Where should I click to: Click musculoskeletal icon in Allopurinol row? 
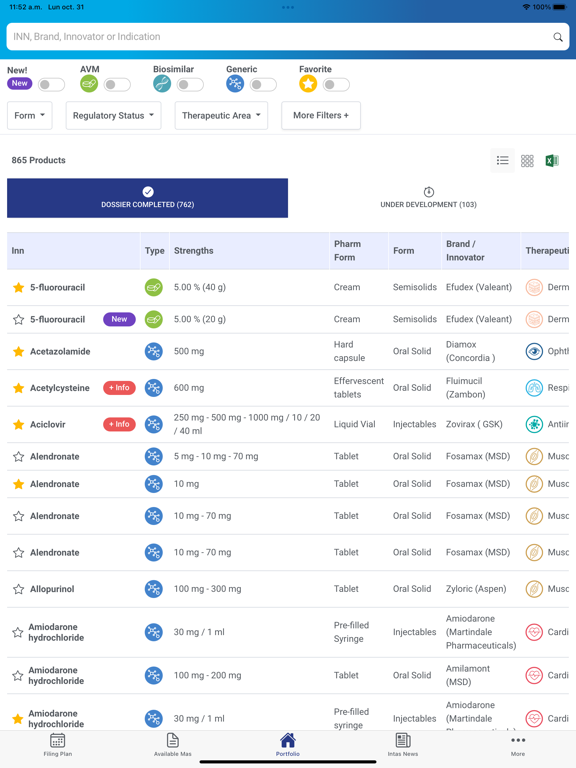click(534, 589)
